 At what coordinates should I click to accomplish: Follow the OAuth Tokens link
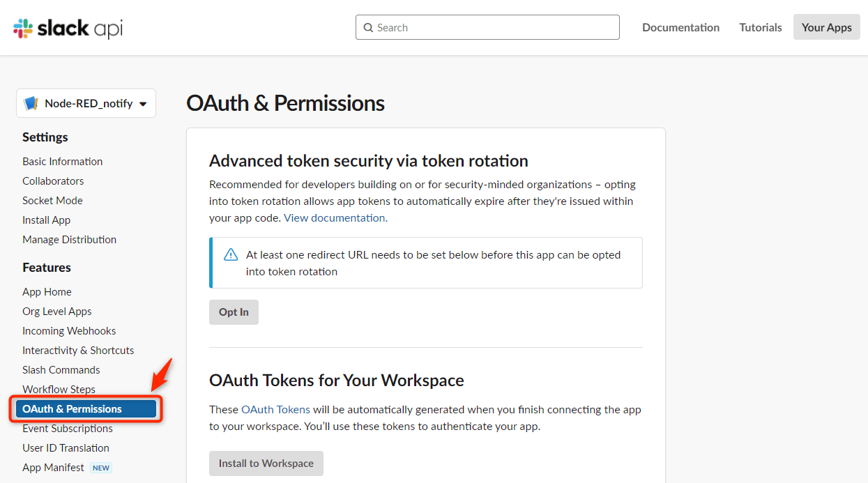(x=275, y=409)
